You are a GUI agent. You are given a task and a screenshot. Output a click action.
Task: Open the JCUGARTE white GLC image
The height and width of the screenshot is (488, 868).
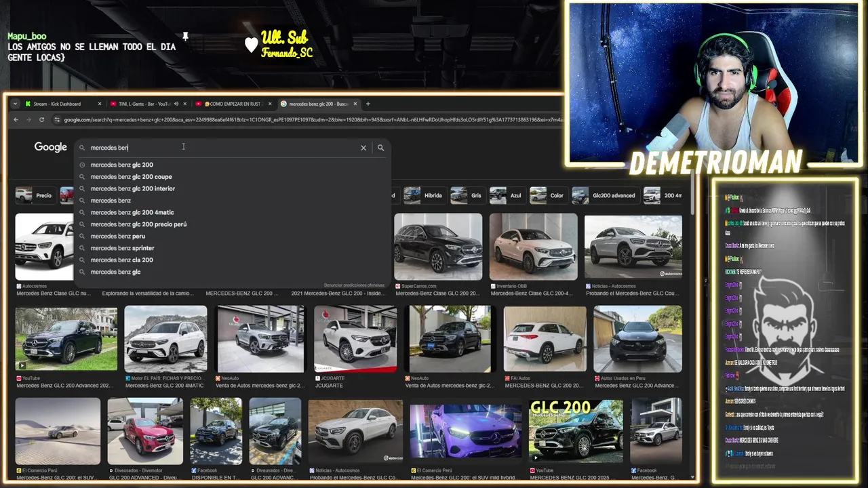[x=355, y=339]
